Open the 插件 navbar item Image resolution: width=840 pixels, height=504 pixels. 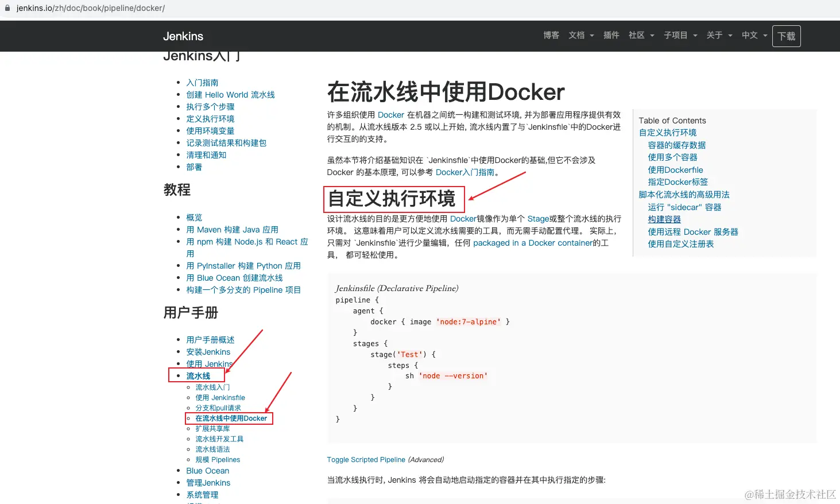pyautogui.click(x=611, y=36)
